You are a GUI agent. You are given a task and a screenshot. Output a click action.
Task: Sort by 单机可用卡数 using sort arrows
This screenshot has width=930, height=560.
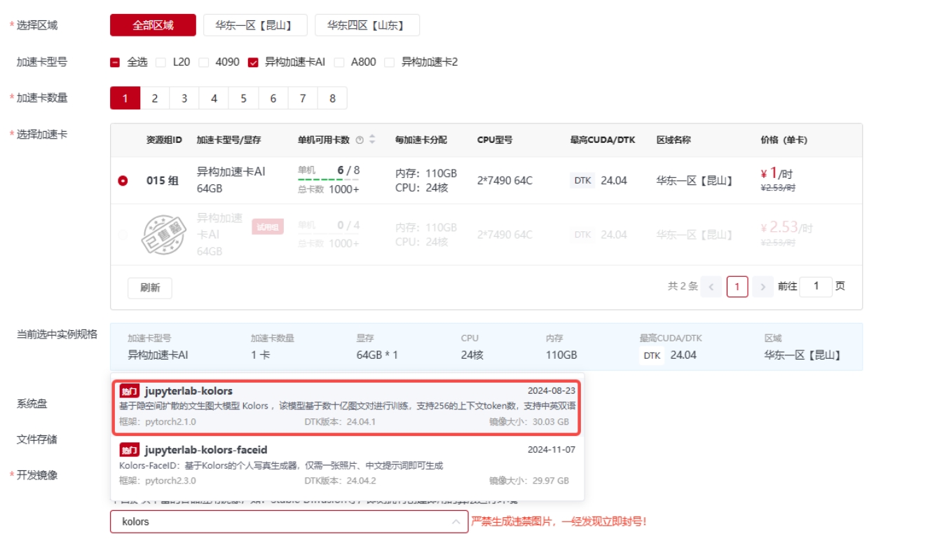[x=372, y=139]
